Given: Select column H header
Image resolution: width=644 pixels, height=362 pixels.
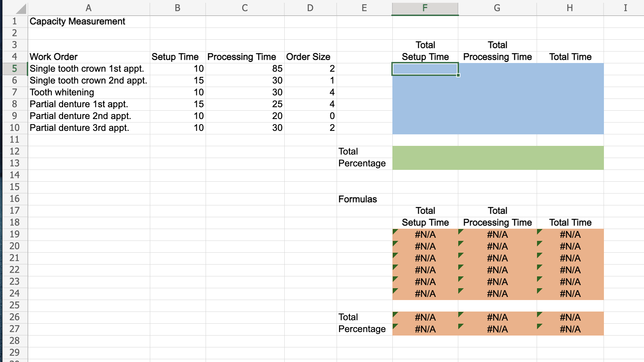Looking at the screenshot, I should (x=570, y=8).
